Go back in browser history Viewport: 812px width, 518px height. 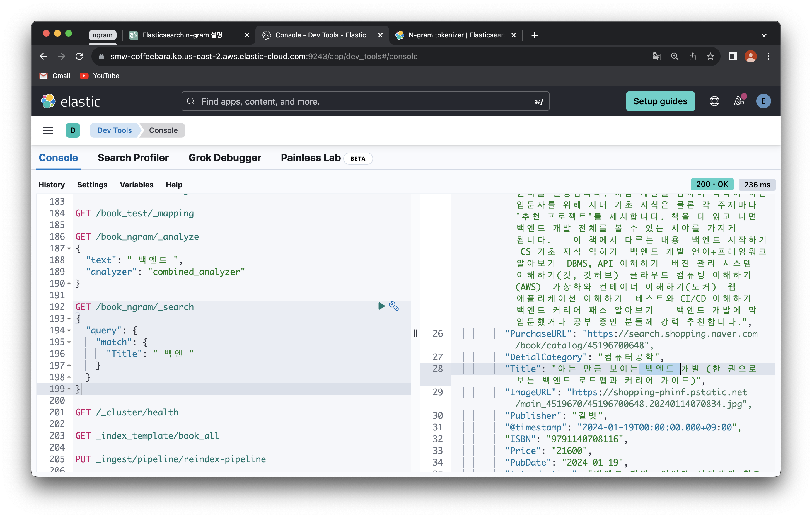click(43, 56)
